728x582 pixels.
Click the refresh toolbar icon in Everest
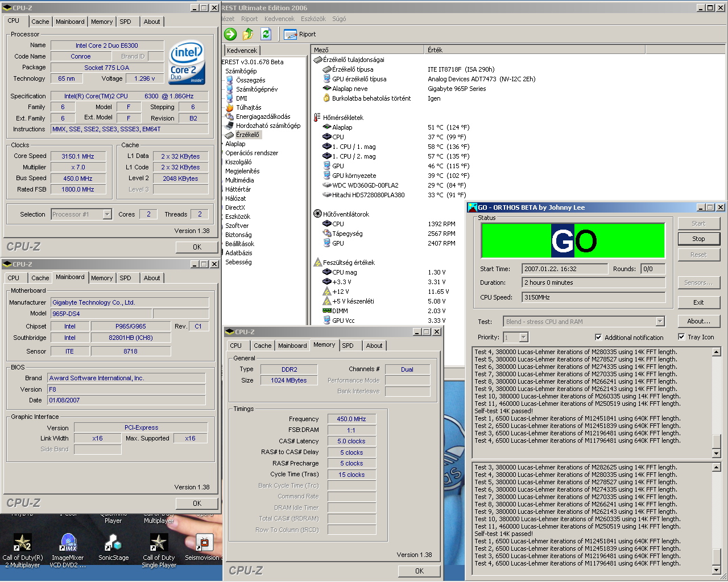(266, 34)
